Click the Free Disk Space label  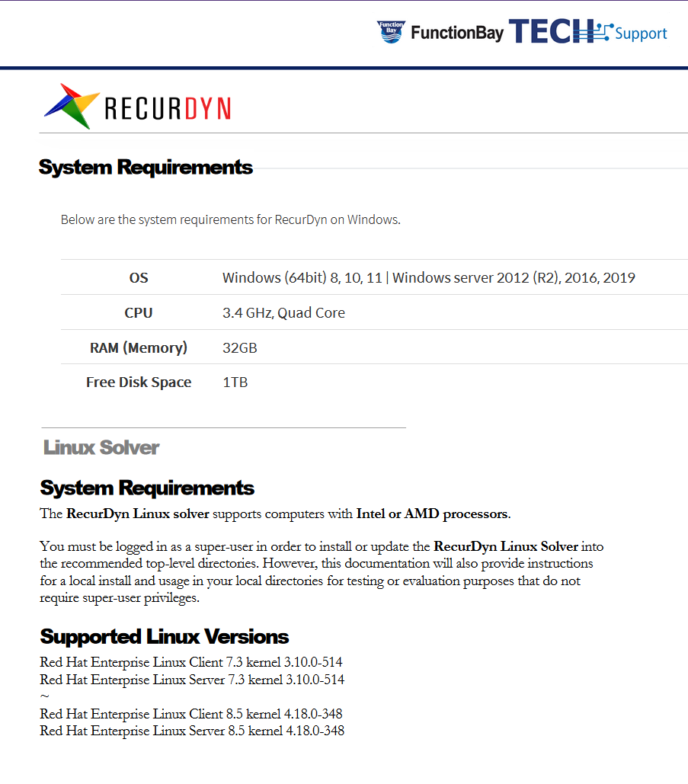139,382
